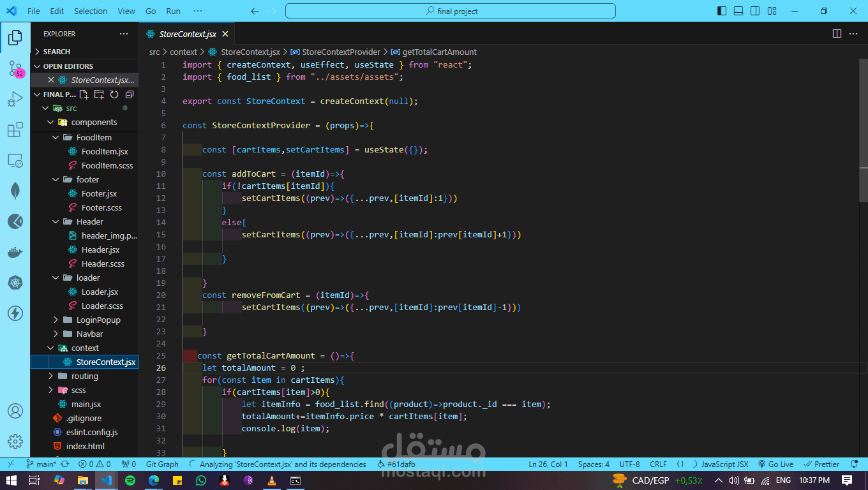
Task: Refresh the explorer file tree
Action: click(114, 94)
